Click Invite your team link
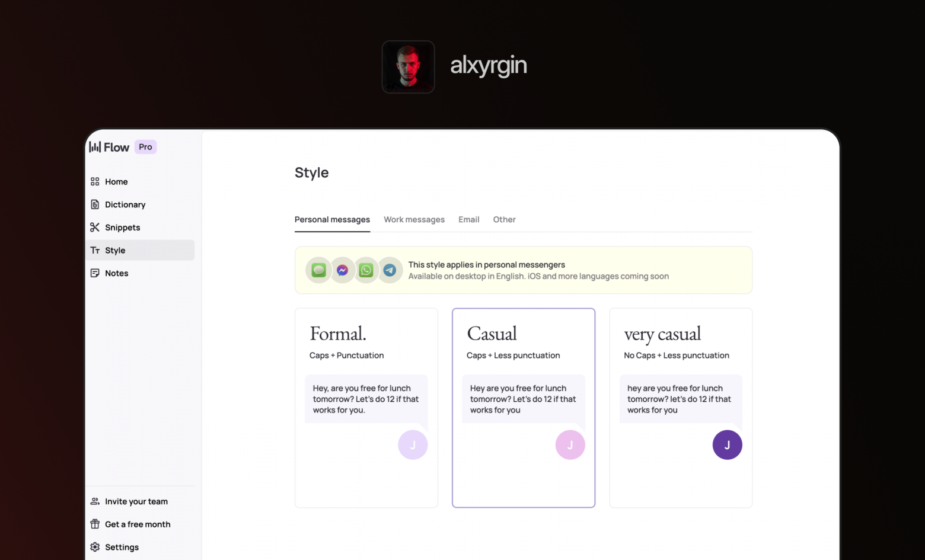Screen dimensions: 925x560 click(x=136, y=501)
